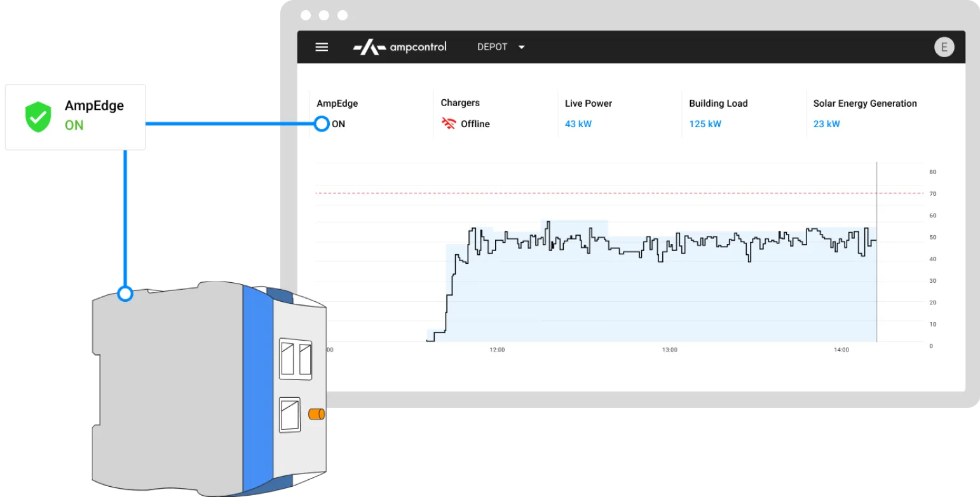Click the green shield checkmark icon
980x497 pixels.
pyautogui.click(x=37, y=118)
